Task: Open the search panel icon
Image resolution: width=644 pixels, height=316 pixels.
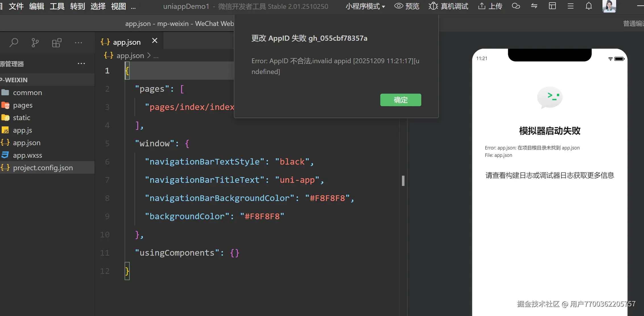Action: tap(13, 43)
